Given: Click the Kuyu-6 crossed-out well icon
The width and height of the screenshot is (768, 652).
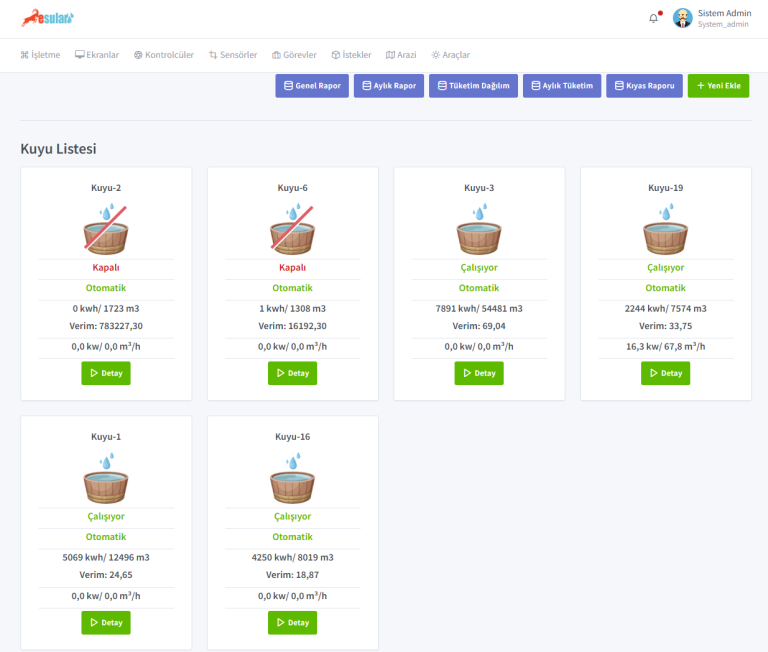Looking at the screenshot, I should point(292,229).
